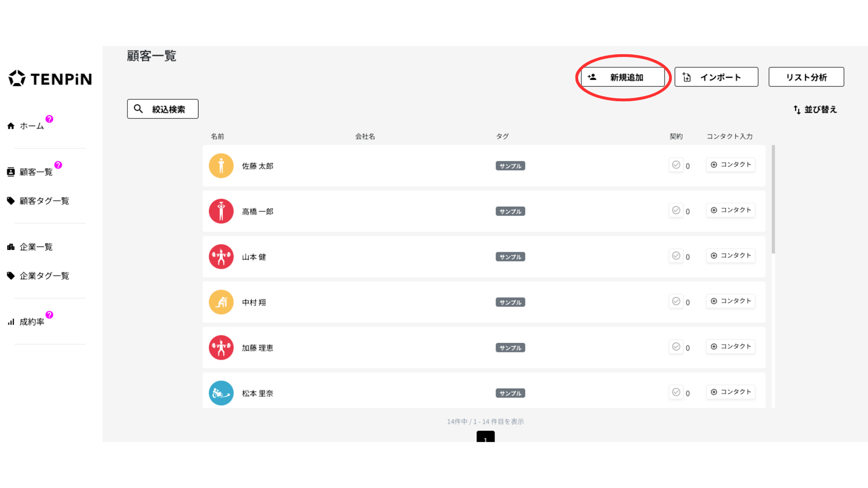868x488 pixels.
Task: Toggle the contract checkmark for 加藤 理恵
Action: (x=676, y=347)
